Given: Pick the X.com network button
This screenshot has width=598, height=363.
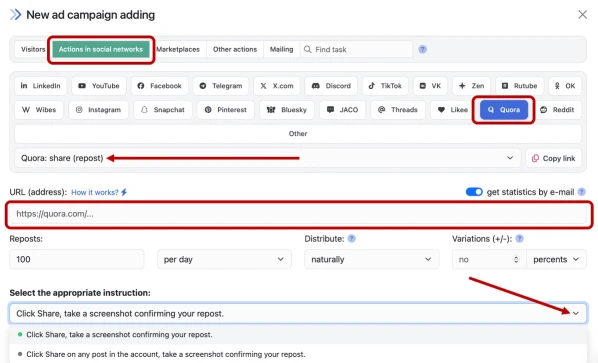Looking at the screenshot, I should 276,86.
